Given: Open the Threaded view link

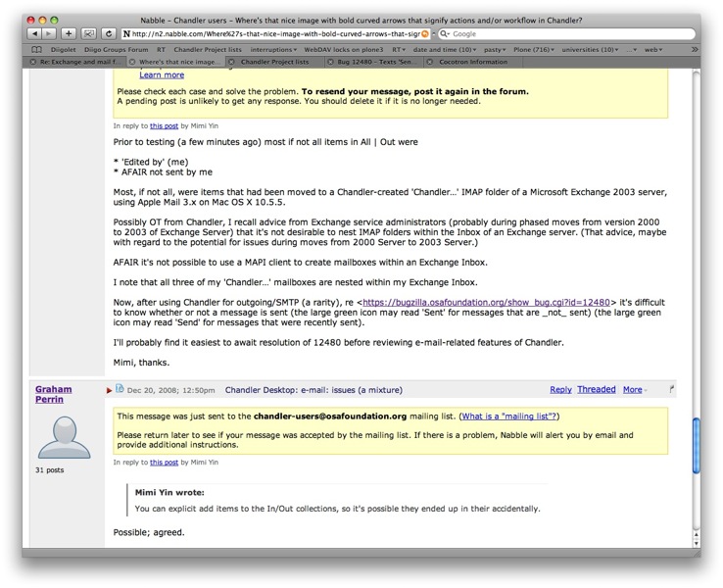Looking at the screenshot, I should tap(596, 390).
